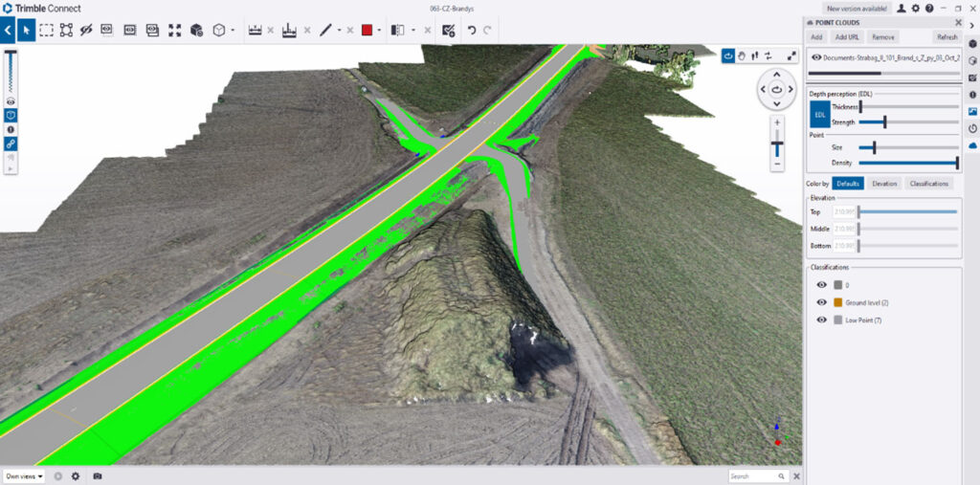Select the line markup pencil tool
980x485 pixels.
point(325,30)
